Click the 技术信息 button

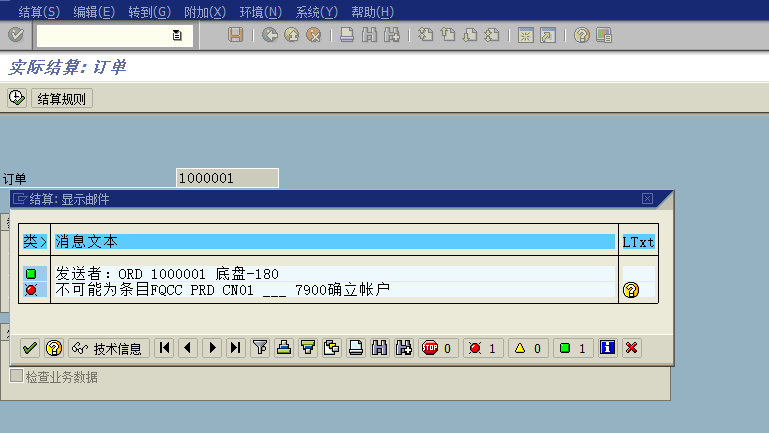click(108, 348)
